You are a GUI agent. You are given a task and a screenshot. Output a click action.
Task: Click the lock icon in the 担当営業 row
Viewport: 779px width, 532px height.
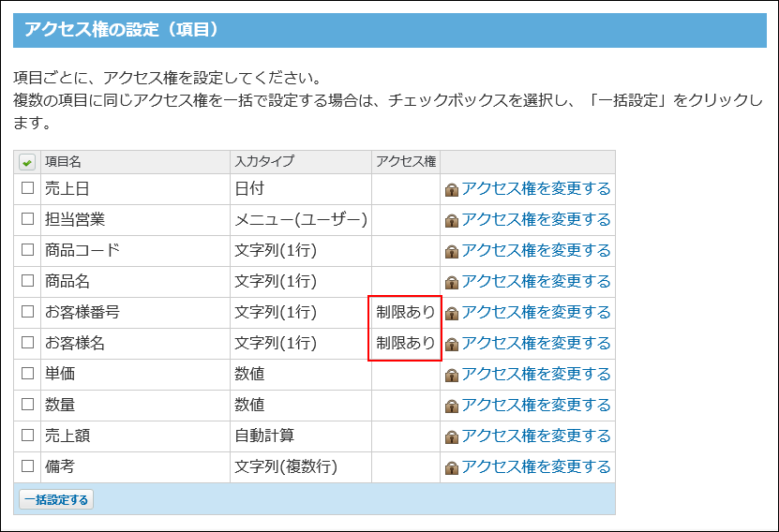(x=452, y=220)
